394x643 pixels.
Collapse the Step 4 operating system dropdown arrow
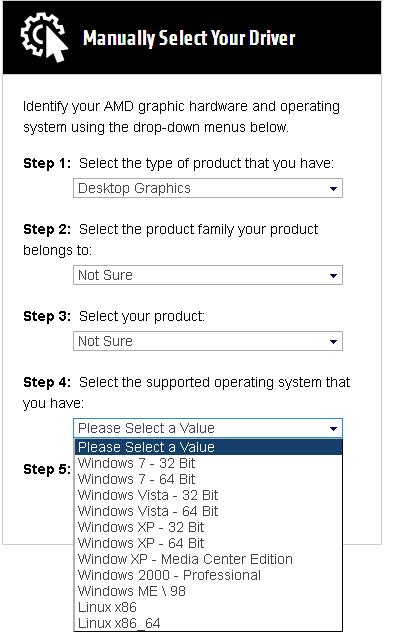333,429
